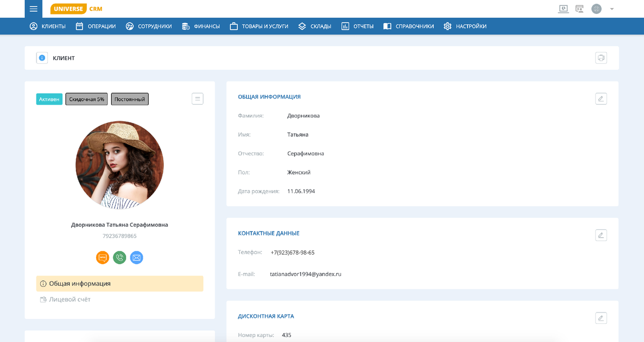Click the blue info icon beside Клиент

42,58
